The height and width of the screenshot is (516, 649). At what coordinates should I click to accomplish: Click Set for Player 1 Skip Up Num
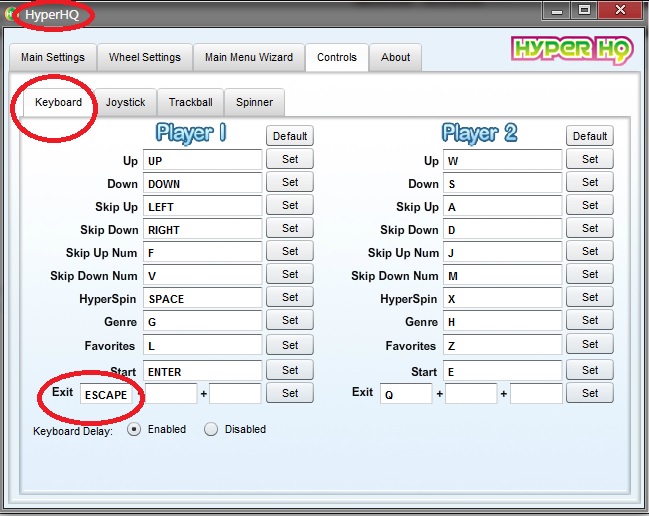[290, 251]
